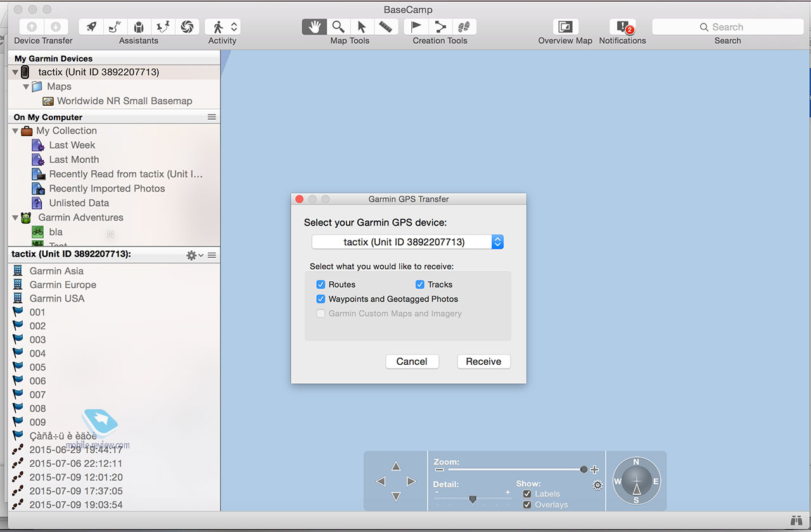Screen dimensions: 811x532
Task: Open the pushpins track assistant icon
Action: [x=163, y=27]
